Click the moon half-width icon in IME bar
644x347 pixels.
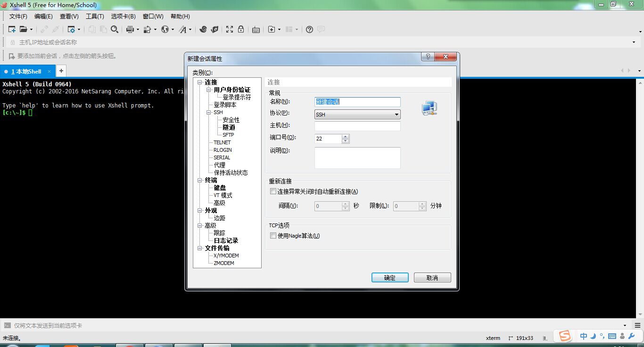[593, 336]
